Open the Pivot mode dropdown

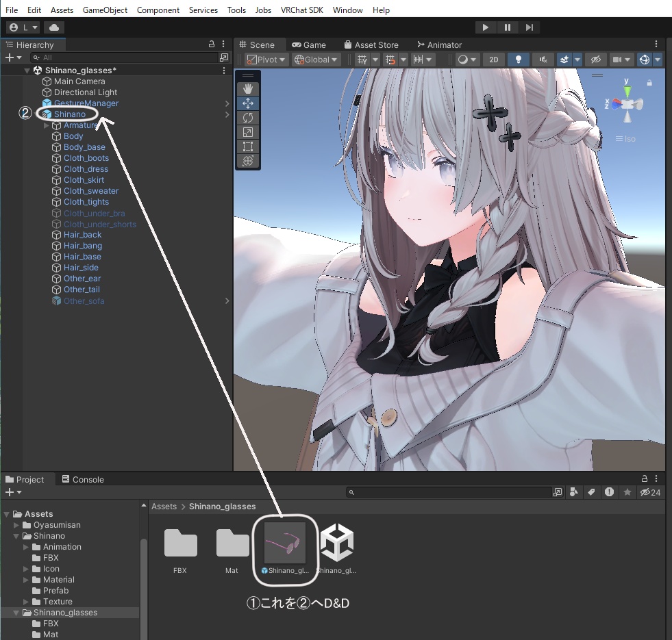266,60
